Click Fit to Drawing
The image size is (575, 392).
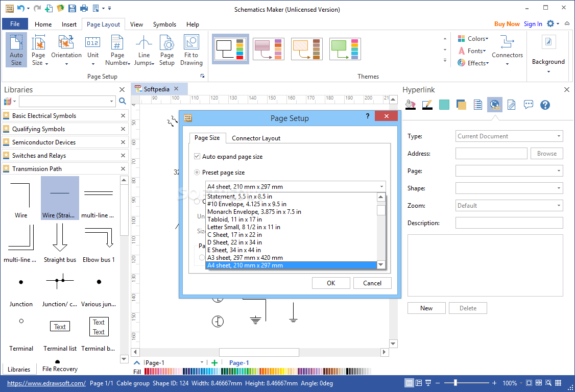click(x=191, y=50)
